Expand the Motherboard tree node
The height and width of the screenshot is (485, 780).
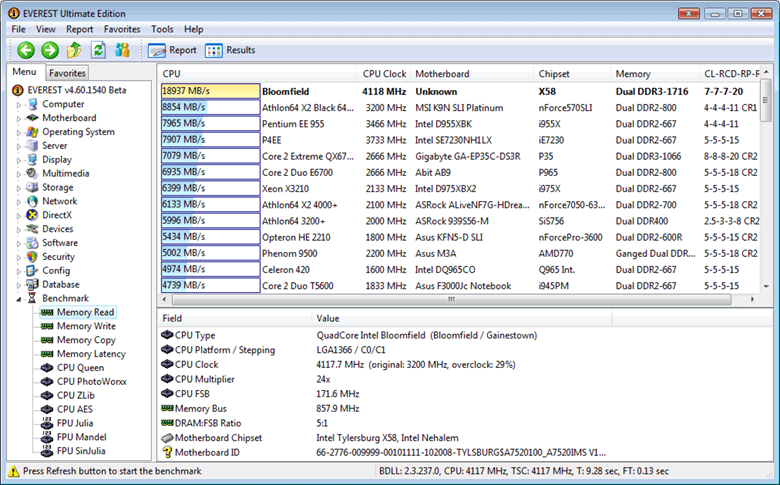click(19, 118)
